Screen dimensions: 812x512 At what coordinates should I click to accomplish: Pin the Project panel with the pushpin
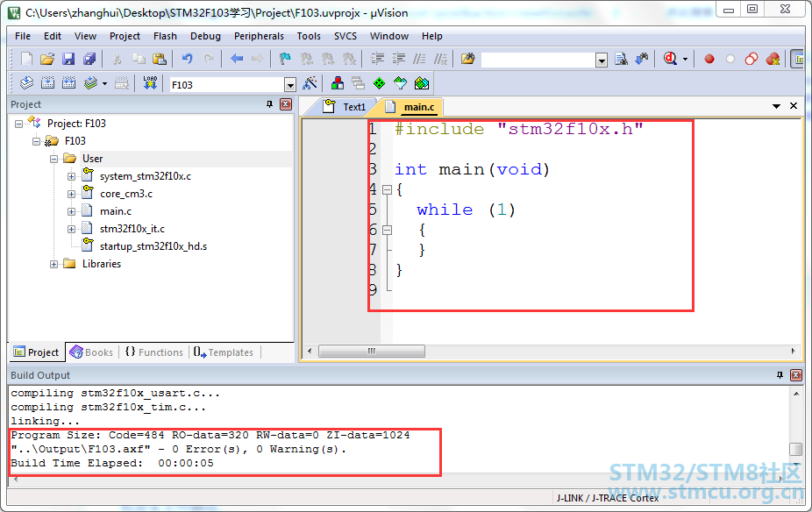[x=269, y=104]
